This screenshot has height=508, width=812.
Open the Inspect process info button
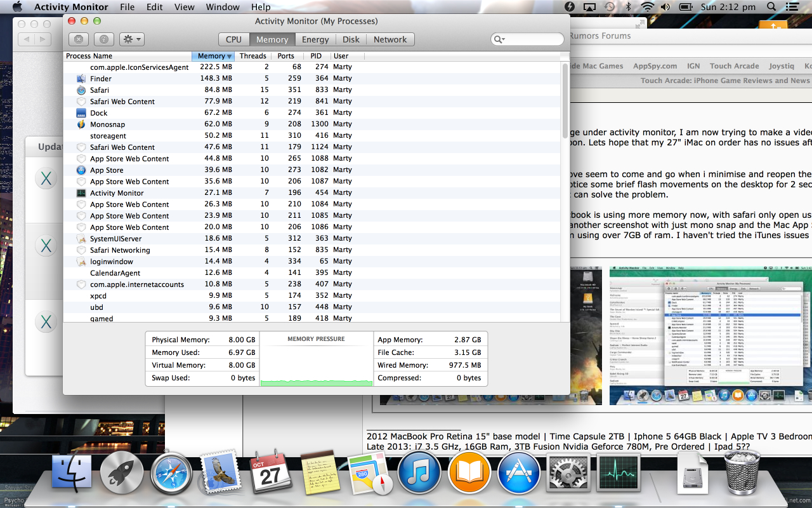pos(103,39)
